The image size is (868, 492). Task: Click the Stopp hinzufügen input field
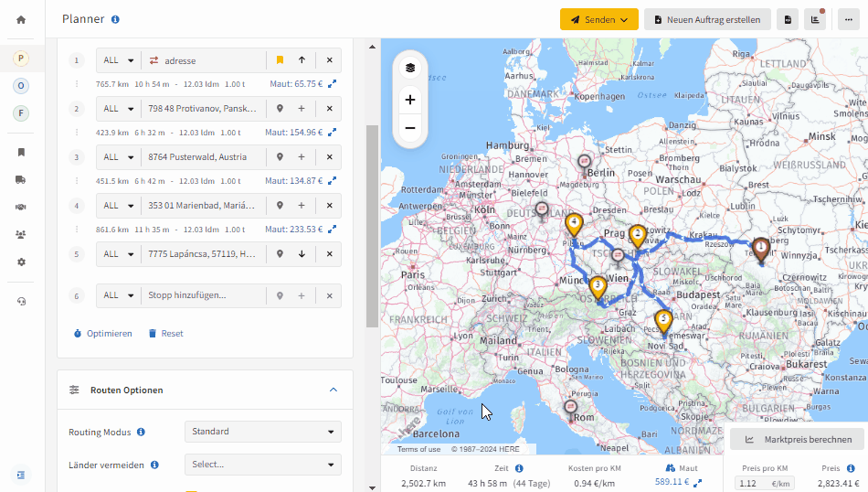coord(204,295)
